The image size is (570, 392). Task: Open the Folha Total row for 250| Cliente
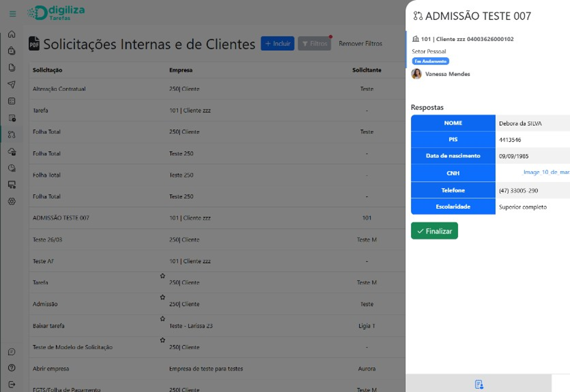pyautogui.click(x=217, y=132)
